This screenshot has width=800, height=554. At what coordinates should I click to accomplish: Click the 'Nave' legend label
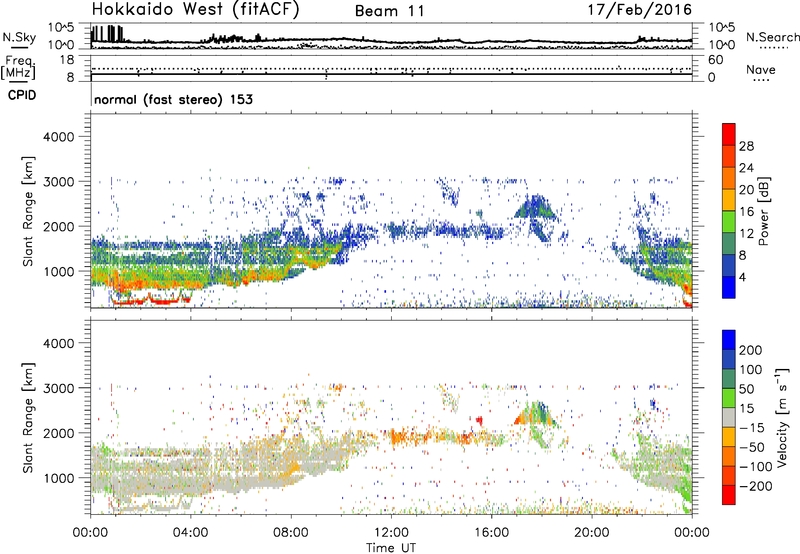(x=761, y=70)
